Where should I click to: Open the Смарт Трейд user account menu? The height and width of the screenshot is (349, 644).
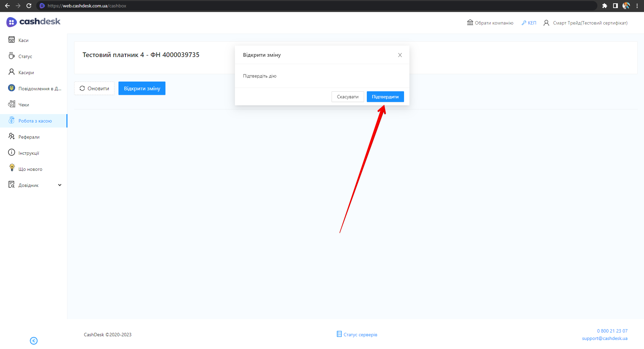585,23
